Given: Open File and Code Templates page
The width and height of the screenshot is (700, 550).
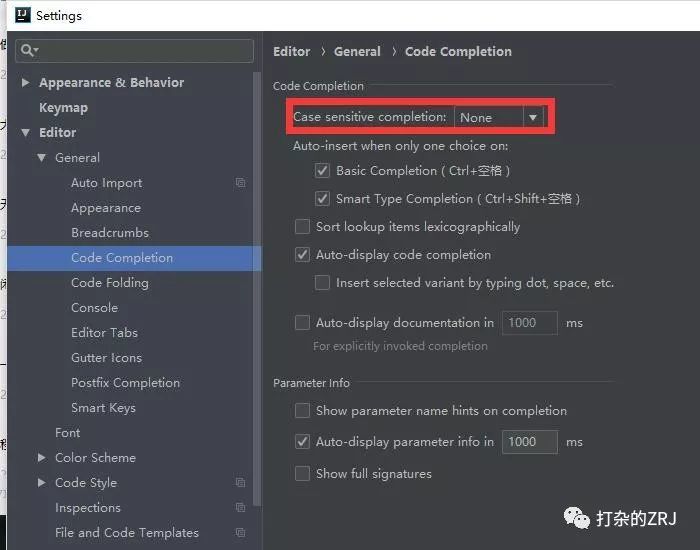Looking at the screenshot, I should point(127,533).
